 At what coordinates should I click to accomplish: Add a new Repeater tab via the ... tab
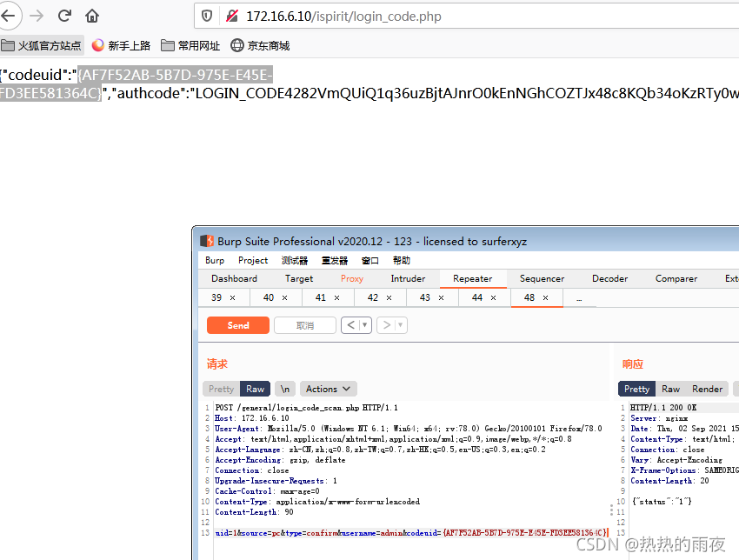[x=579, y=298]
